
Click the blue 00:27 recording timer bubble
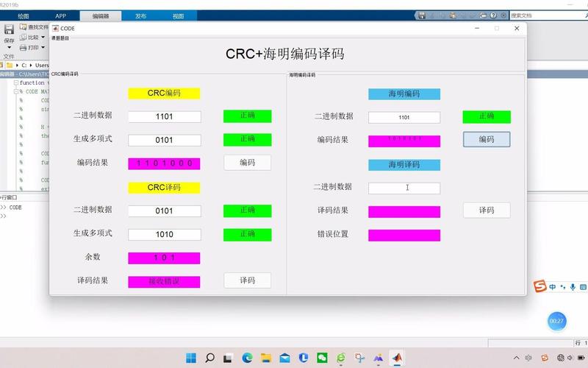point(556,321)
